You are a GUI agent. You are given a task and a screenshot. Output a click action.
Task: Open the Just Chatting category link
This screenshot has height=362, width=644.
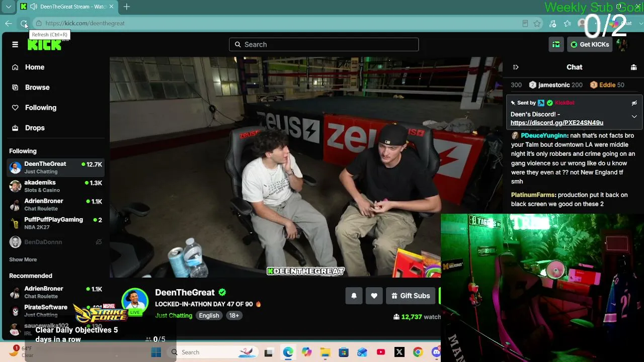(x=174, y=315)
